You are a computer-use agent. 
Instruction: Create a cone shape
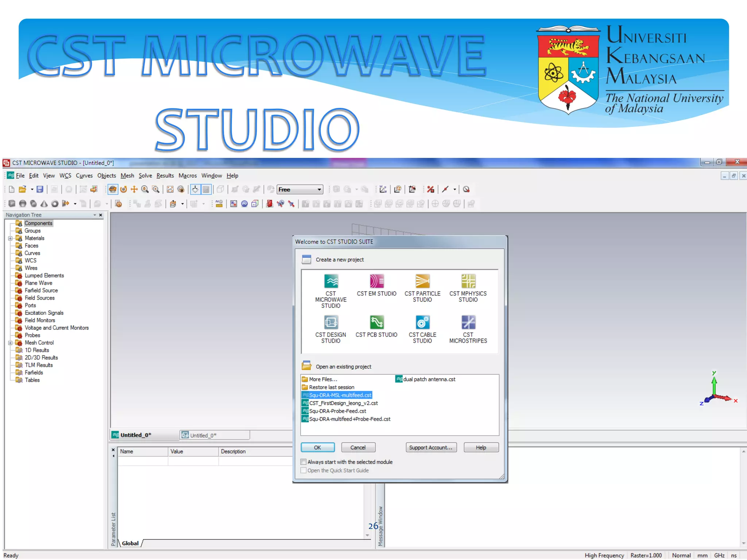(x=44, y=203)
